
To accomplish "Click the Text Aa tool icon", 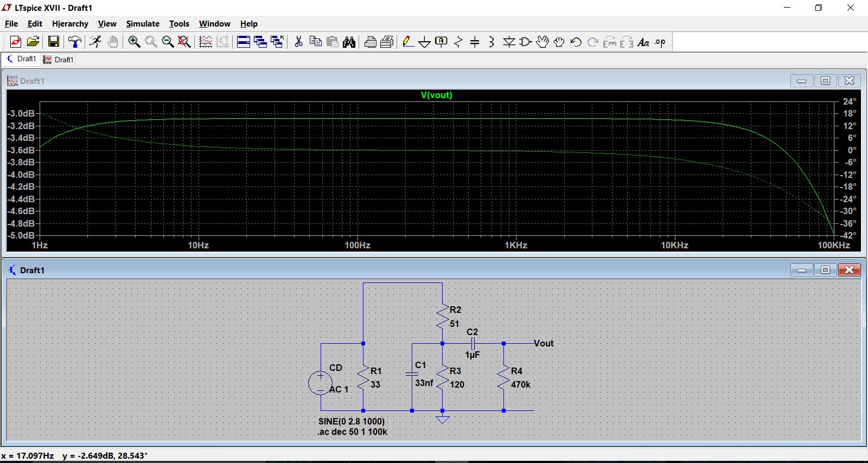I will [643, 42].
